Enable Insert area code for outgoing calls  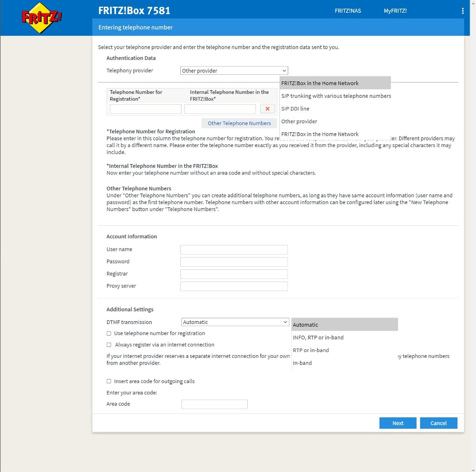[x=109, y=382]
